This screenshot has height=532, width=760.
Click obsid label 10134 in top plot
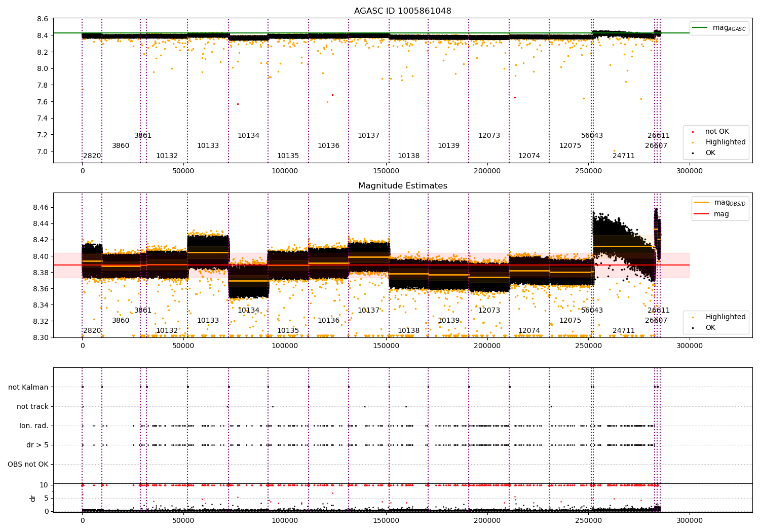click(248, 136)
